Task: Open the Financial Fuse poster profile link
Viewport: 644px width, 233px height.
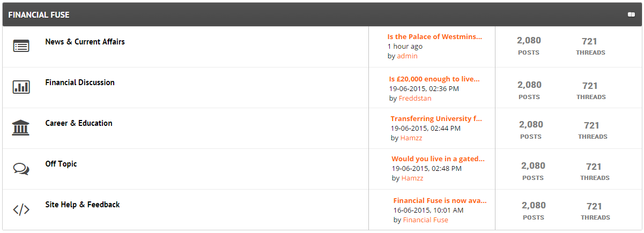Action: point(425,220)
